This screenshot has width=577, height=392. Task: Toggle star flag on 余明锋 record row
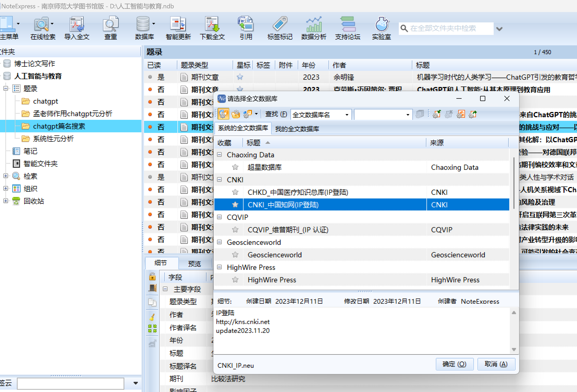pos(240,77)
